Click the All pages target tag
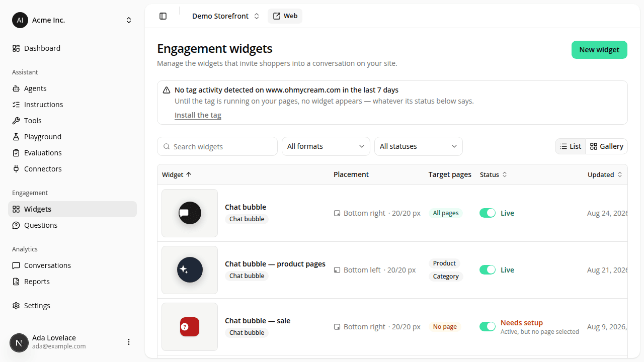 click(x=446, y=213)
